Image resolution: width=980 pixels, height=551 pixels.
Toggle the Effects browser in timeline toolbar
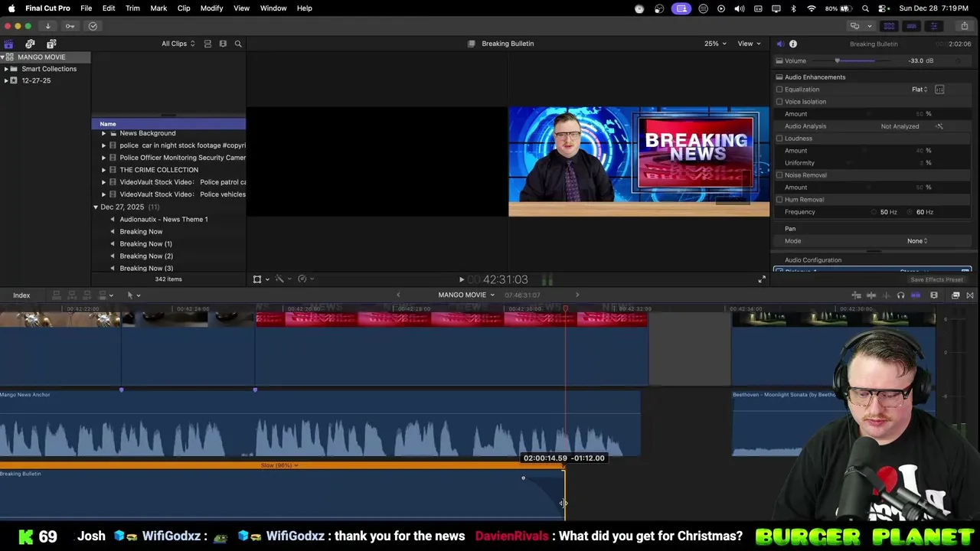pyautogui.click(x=955, y=295)
